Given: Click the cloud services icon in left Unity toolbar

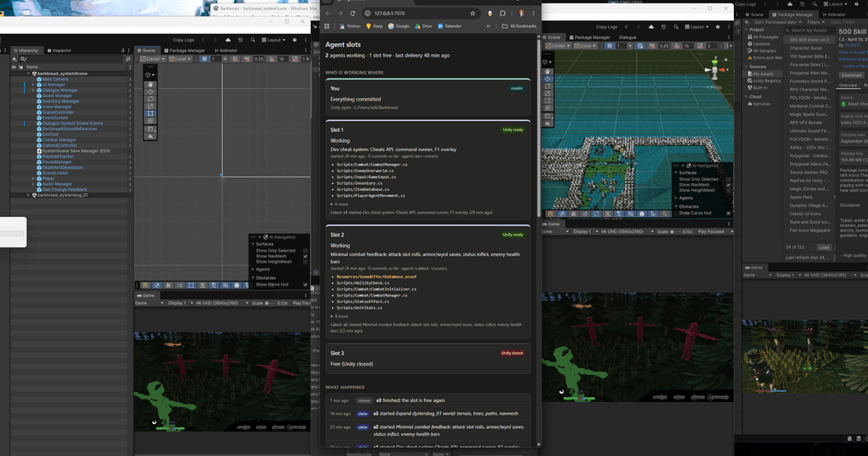Looking at the screenshot, I should pos(228,40).
